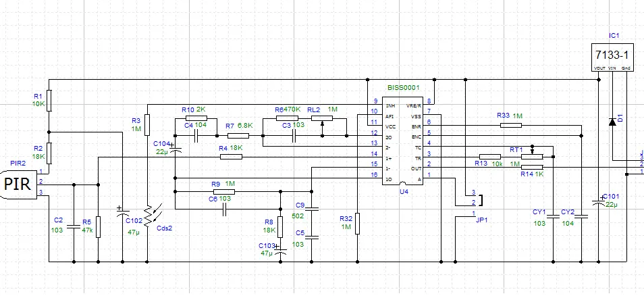Click the 7133-1 voltage regulator IC1
This screenshot has height=296, width=644.
coord(613,55)
